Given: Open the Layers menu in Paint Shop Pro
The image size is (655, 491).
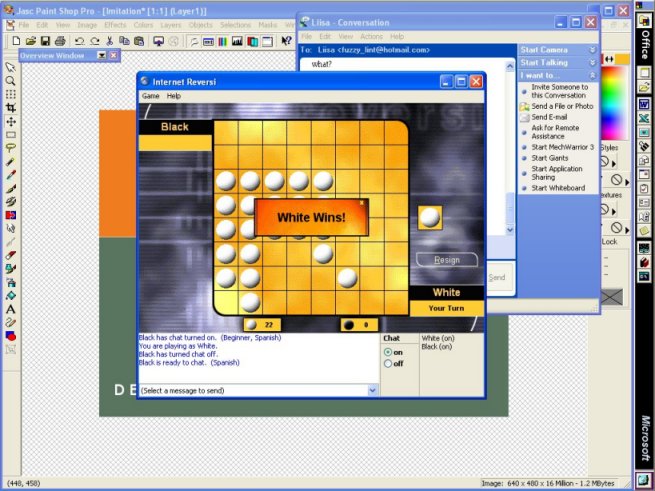Looking at the screenshot, I should tap(171, 25).
